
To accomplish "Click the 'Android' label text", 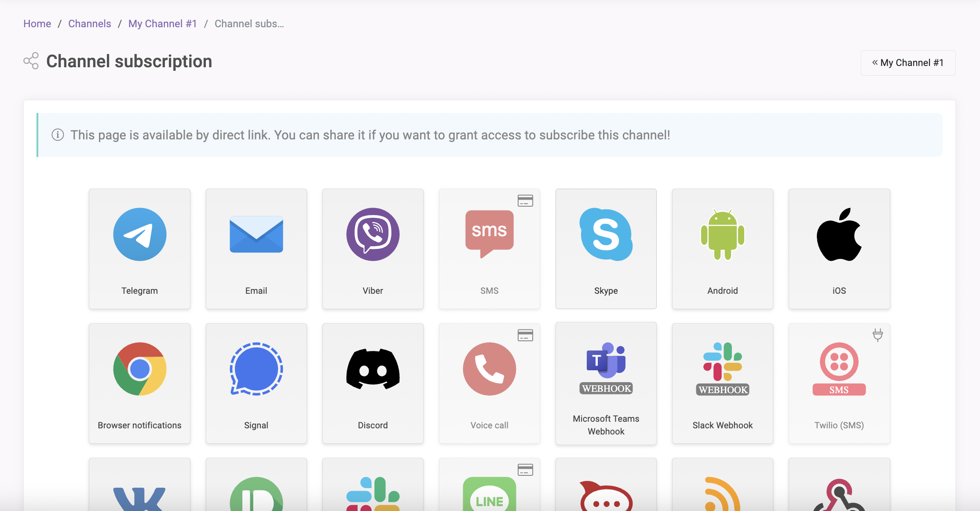I will (722, 291).
